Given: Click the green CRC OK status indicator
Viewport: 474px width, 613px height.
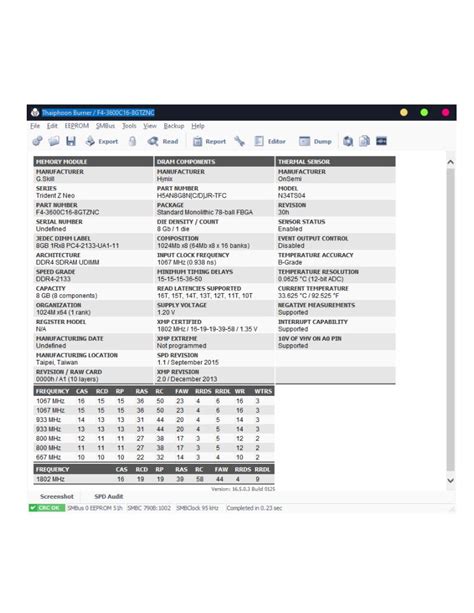Looking at the screenshot, I should [x=47, y=508].
